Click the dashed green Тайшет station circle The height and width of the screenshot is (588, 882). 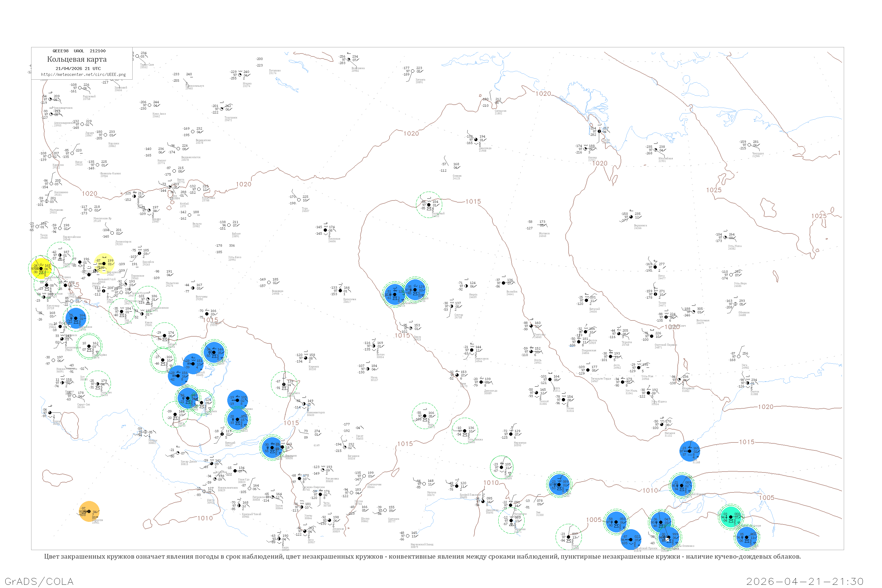pos(165,335)
